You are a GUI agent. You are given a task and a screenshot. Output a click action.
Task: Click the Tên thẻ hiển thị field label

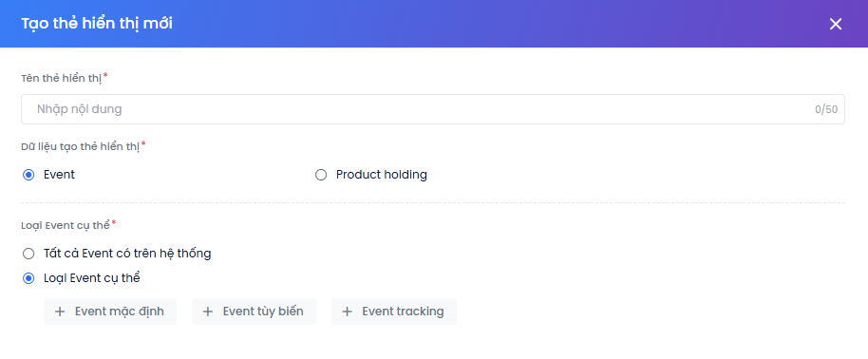pyautogui.click(x=62, y=78)
